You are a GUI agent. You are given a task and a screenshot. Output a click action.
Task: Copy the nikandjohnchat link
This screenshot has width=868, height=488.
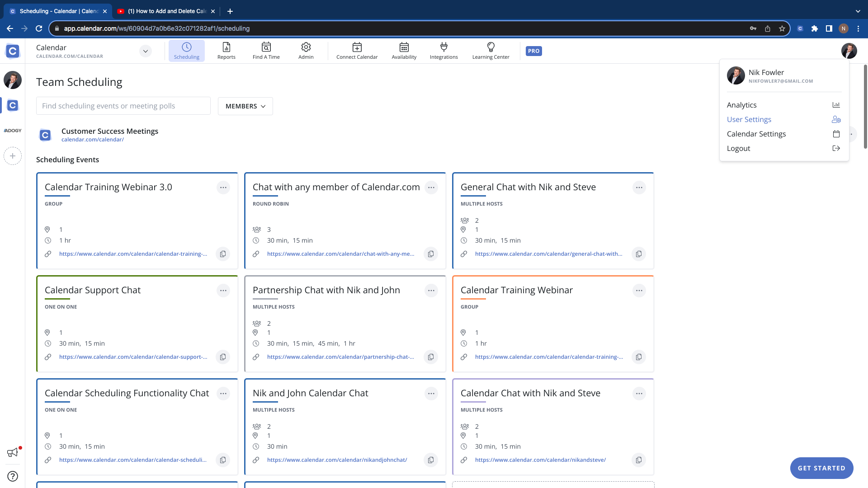[431, 460]
